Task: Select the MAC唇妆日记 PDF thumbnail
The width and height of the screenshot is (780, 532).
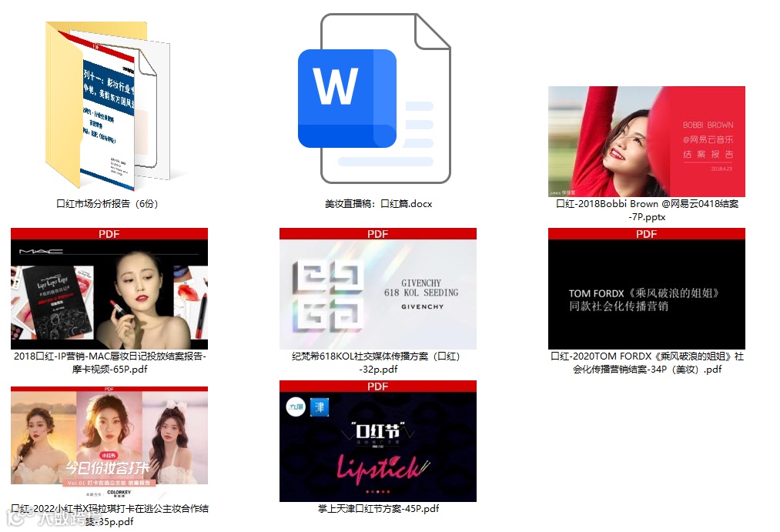Action: (x=109, y=289)
